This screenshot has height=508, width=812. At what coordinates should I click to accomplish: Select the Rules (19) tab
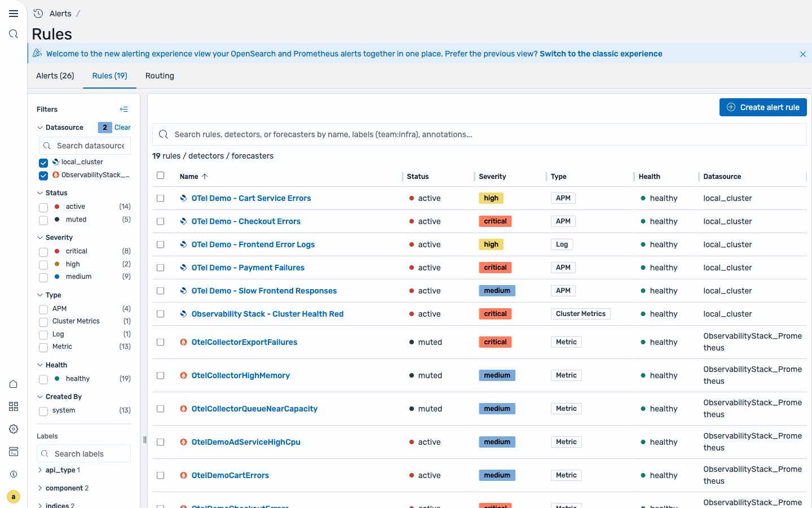(110, 76)
